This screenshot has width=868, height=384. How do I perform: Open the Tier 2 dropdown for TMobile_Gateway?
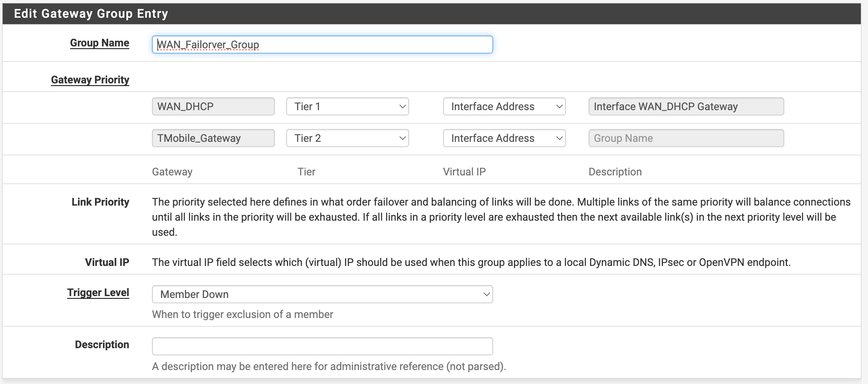click(x=347, y=138)
